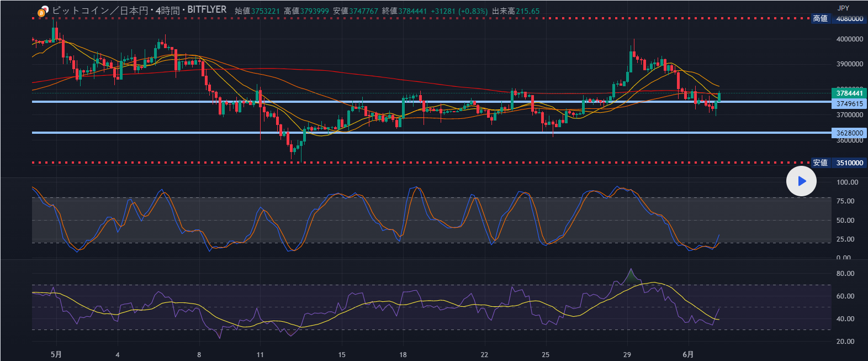
Task: Open the ビットコイン／日本円 symbol title
Action: [99, 11]
